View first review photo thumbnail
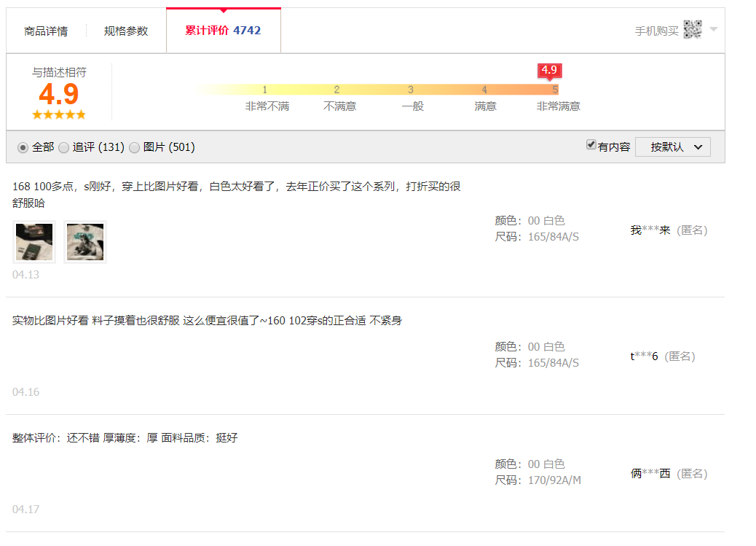This screenshot has width=756, height=546. pyautogui.click(x=34, y=242)
